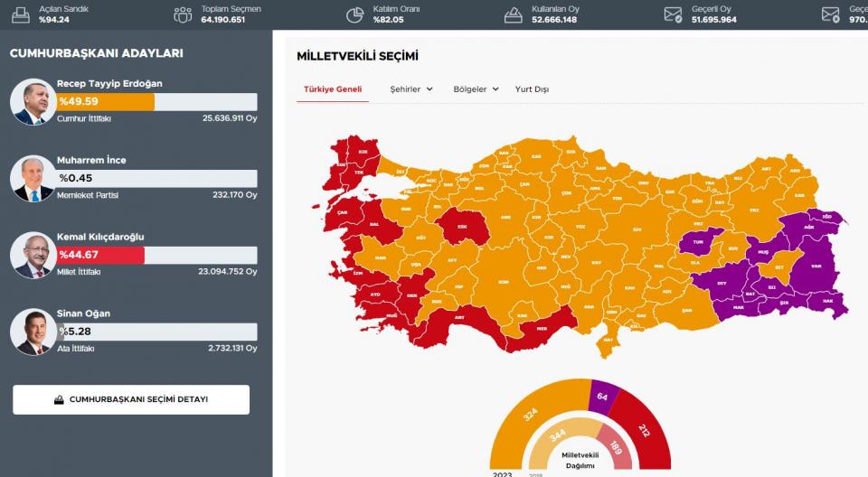
Task: Click the voters group icon beside Toplam Seçmen
Action: (x=183, y=14)
